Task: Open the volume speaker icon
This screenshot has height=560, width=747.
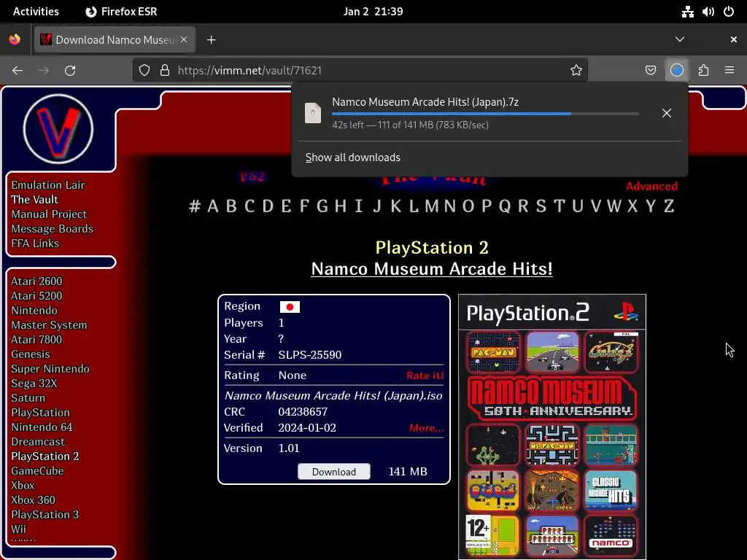Action: pos(708,12)
